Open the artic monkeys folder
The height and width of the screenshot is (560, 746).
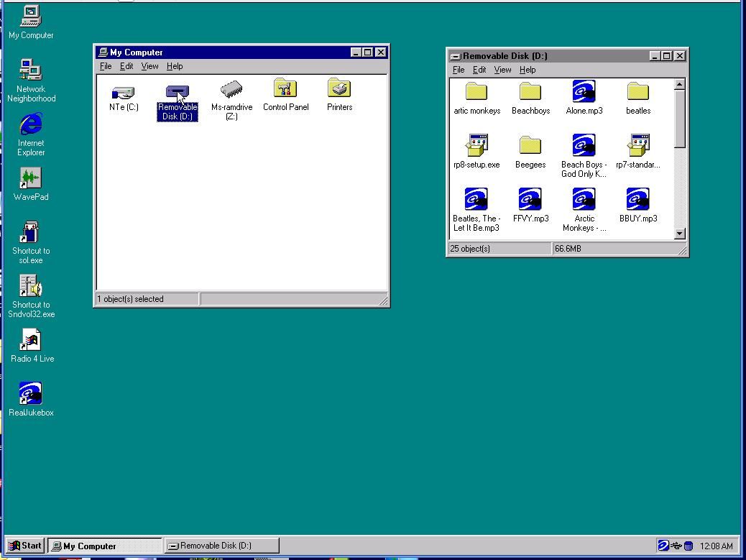(x=476, y=90)
